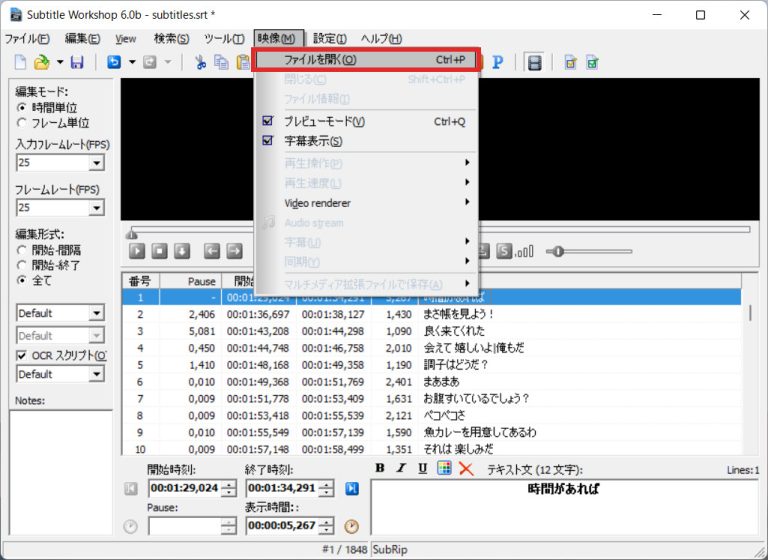Expand 再生速度 submenu
The image size is (768, 560).
coord(366,183)
